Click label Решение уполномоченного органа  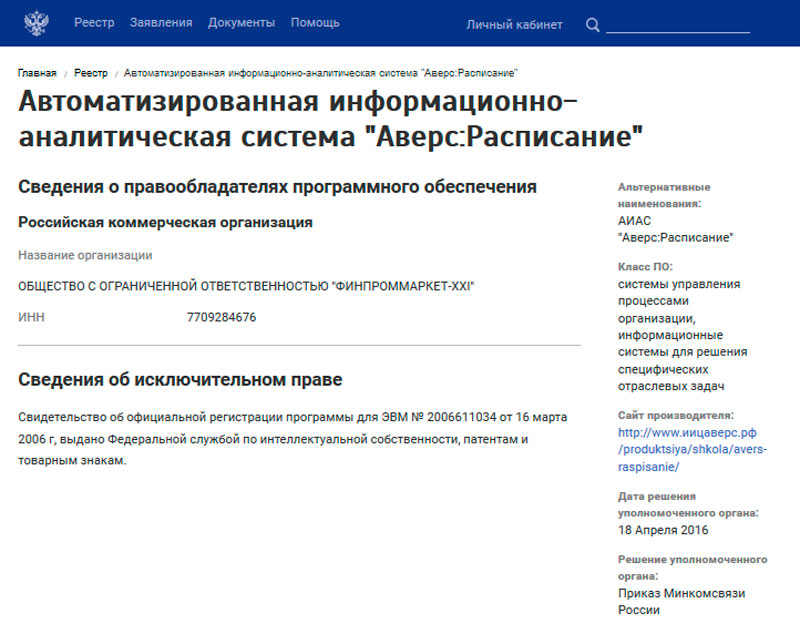tap(692, 567)
